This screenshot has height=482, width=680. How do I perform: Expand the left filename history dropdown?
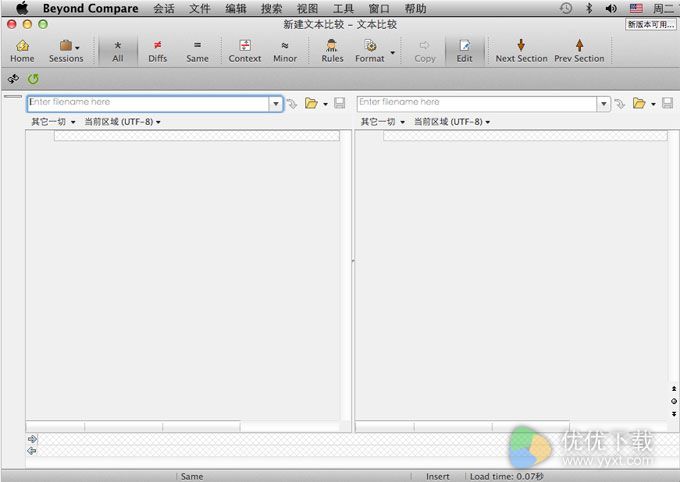276,104
